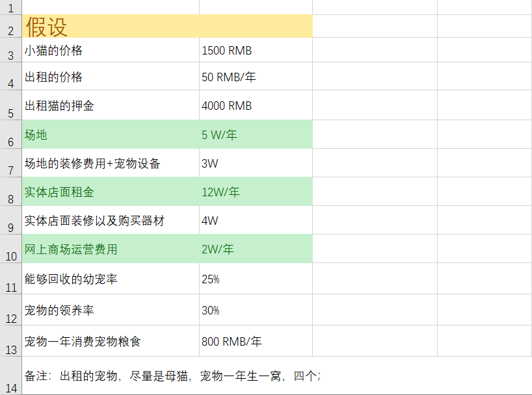Select entire row 6 via row header
The height and width of the screenshot is (395, 532).
tap(10, 141)
